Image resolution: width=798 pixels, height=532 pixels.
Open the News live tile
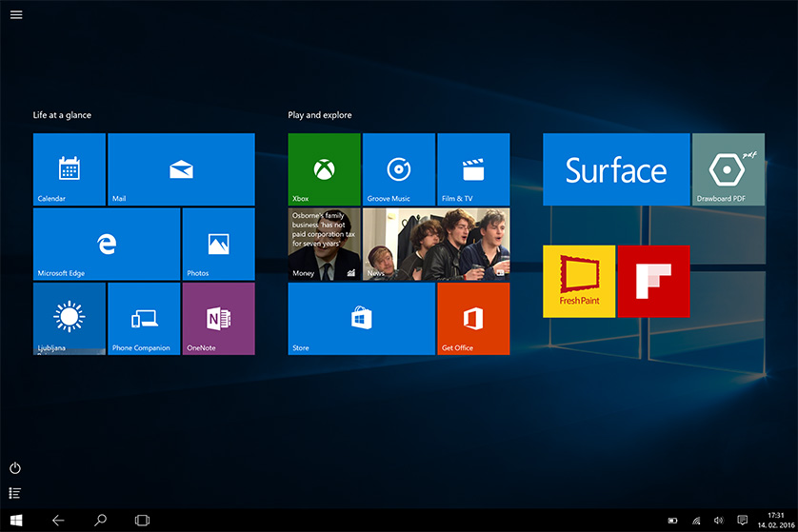(x=436, y=245)
